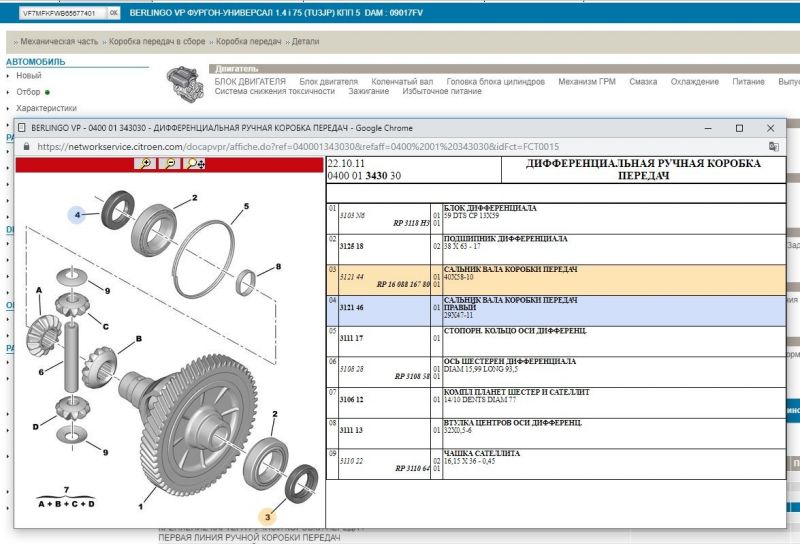This screenshot has width=800, height=544.
Task: Click the zoom in magnifier icon
Action: (146, 163)
